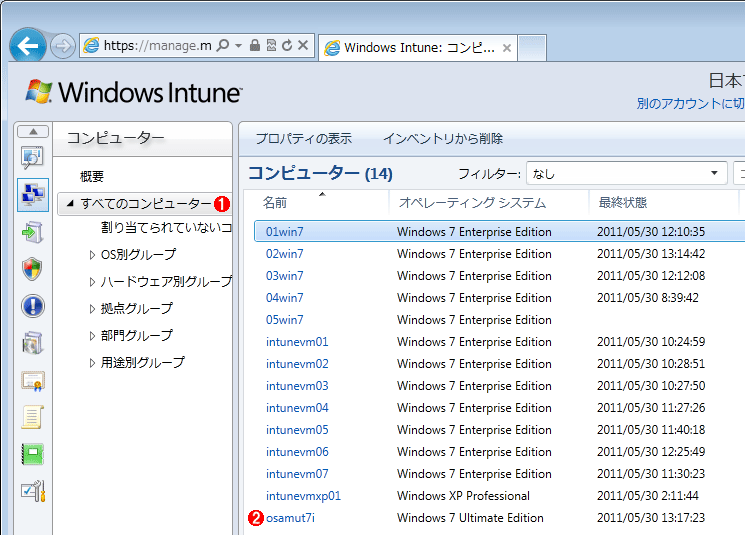This screenshot has width=745, height=535.
Task: Close the Windows Intune browser tab
Action: [507, 48]
